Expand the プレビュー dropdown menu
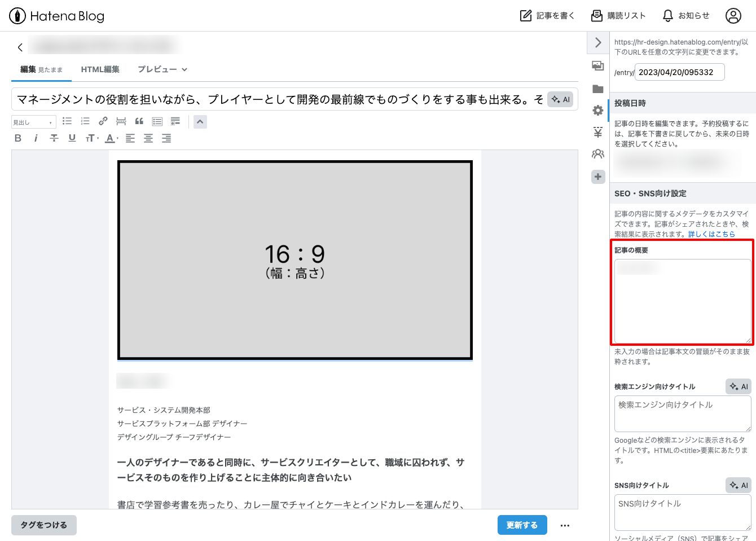This screenshot has height=541, width=756. [162, 69]
